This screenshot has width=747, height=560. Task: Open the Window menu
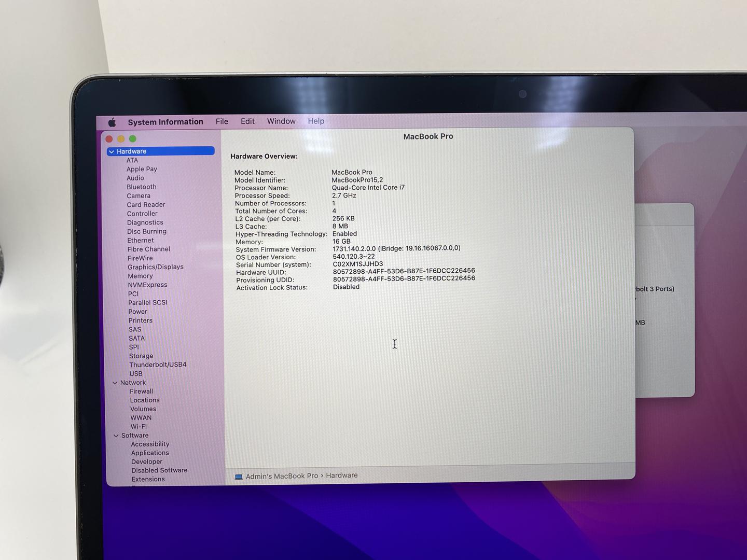tap(281, 121)
